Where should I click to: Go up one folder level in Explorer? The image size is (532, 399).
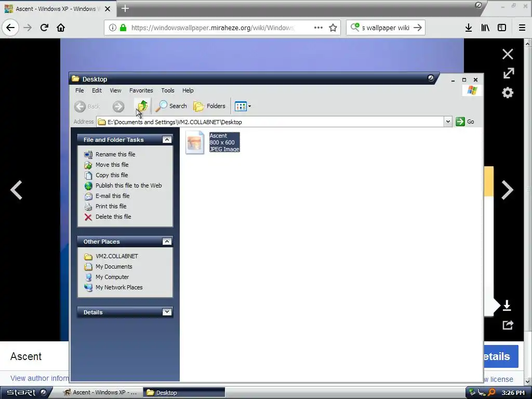click(142, 106)
